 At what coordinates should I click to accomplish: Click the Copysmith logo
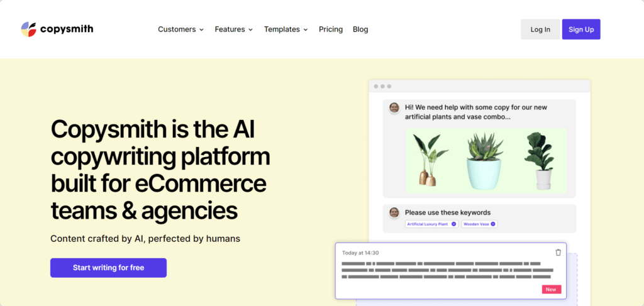click(57, 29)
